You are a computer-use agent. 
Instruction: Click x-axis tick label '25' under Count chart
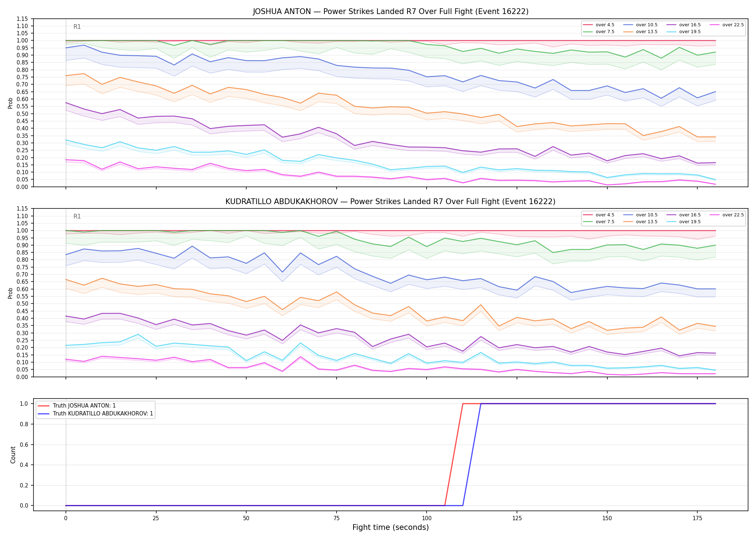pos(156,518)
